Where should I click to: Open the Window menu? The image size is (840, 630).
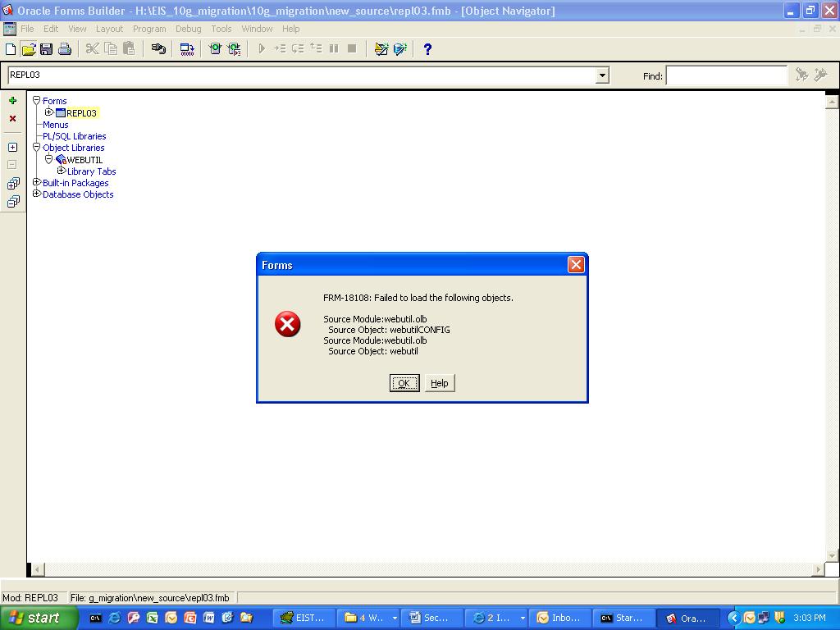[257, 29]
